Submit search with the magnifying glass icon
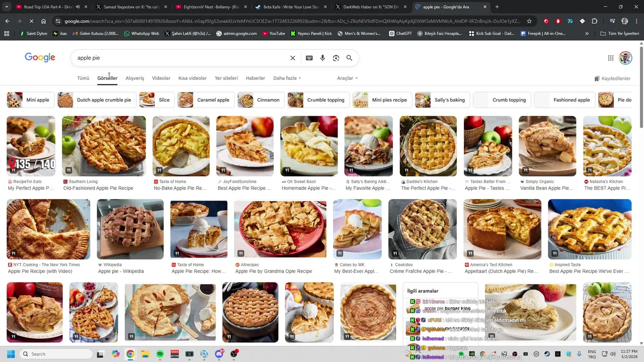The width and height of the screenshot is (644, 362). [x=349, y=58]
